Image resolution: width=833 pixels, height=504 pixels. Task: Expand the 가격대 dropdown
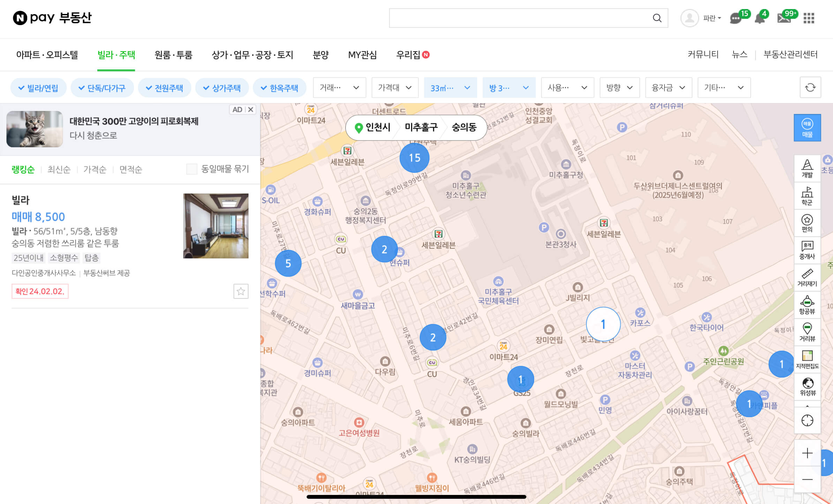coord(395,87)
